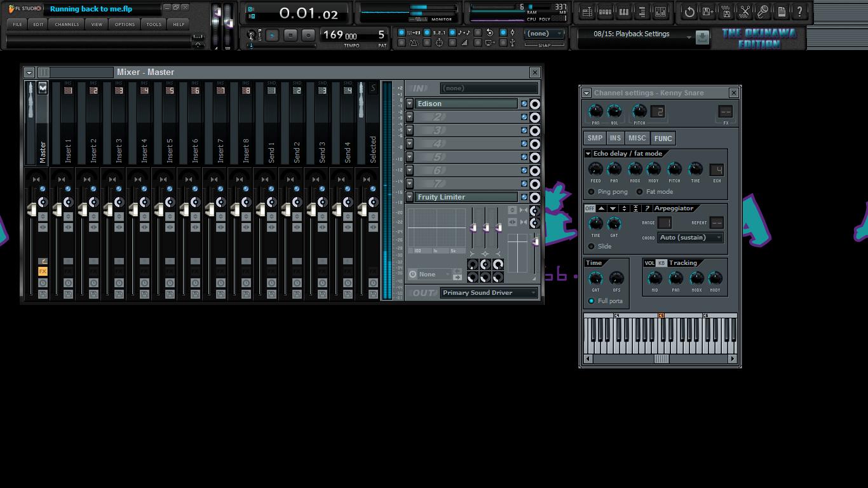Open the mixer input (none) dropdown

coord(489,88)
